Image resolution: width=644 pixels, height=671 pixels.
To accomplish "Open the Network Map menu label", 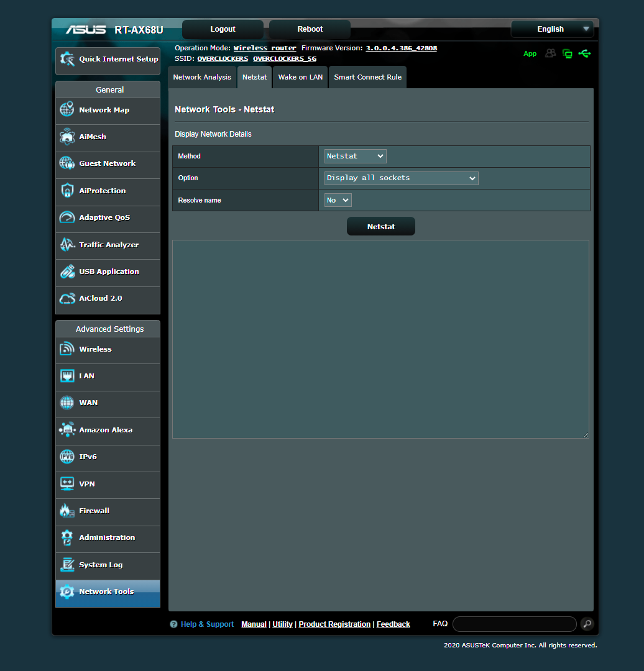I will click(104, 110).
